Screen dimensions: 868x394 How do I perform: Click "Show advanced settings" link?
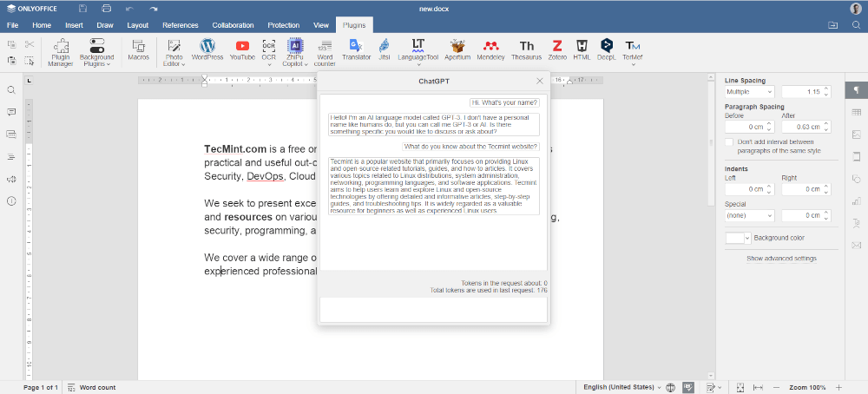[782, 259]
